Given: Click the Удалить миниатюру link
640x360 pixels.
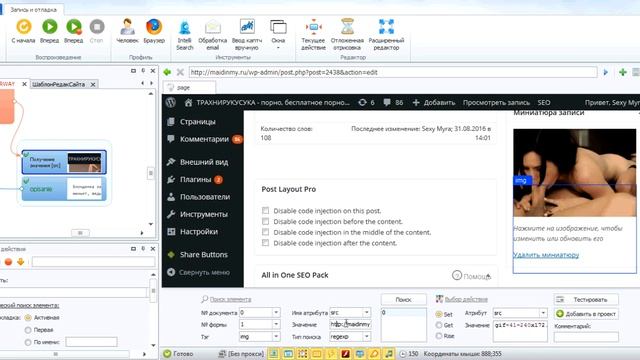Looking at the screenshot, I should 546,255.
